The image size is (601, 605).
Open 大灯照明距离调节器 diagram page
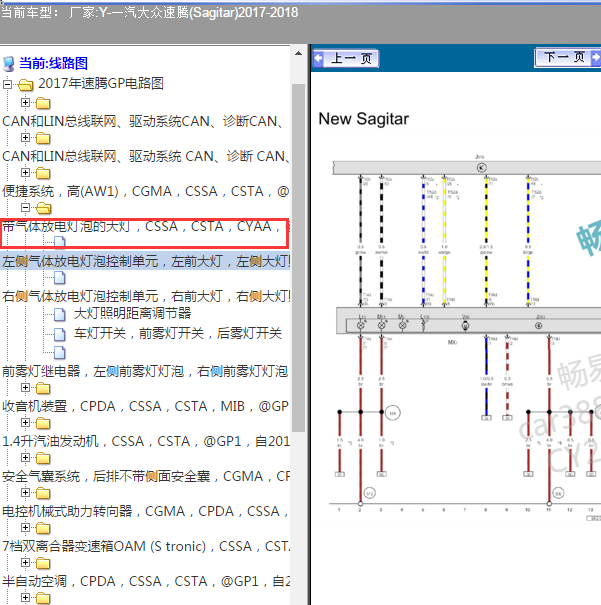tap(132, 313)
